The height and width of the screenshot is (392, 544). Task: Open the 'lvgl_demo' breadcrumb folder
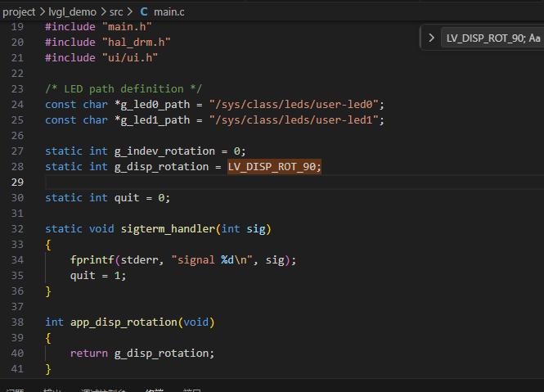pos(72,11)
